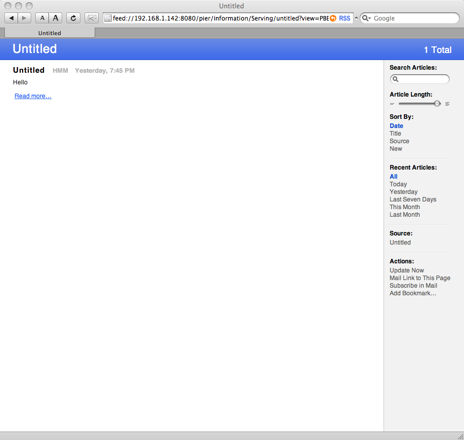The width and height of the screenshot is (464, 440).
Task: Filter recent articles to Yesterday
Action: coord(404,192)
